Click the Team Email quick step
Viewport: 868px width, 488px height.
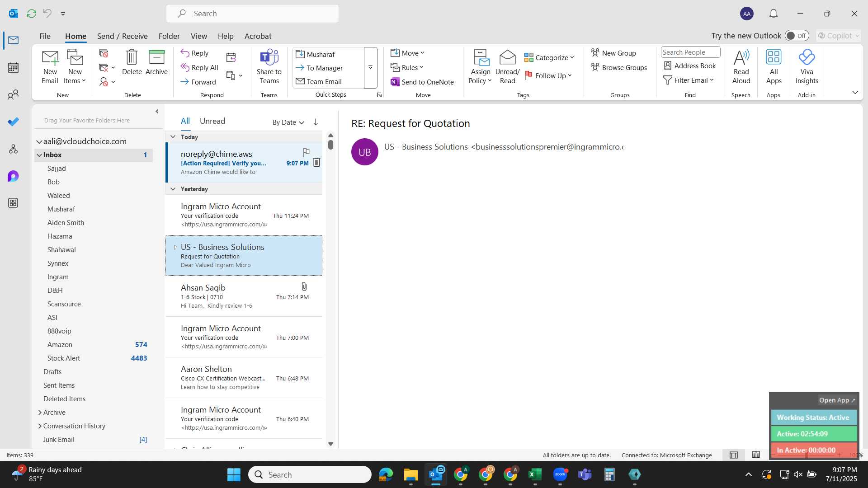coord(319,81)
